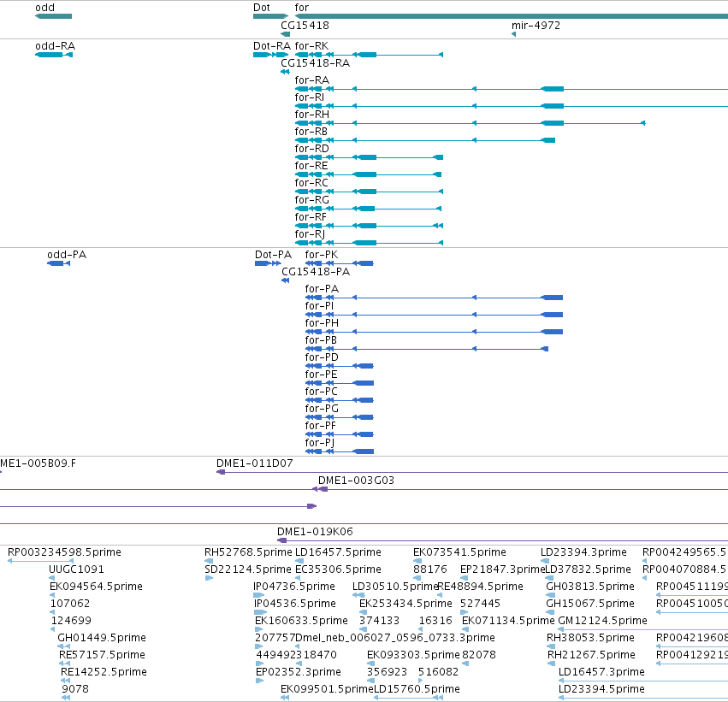Click the RP003234598.5prime EST label

point(64,552)
